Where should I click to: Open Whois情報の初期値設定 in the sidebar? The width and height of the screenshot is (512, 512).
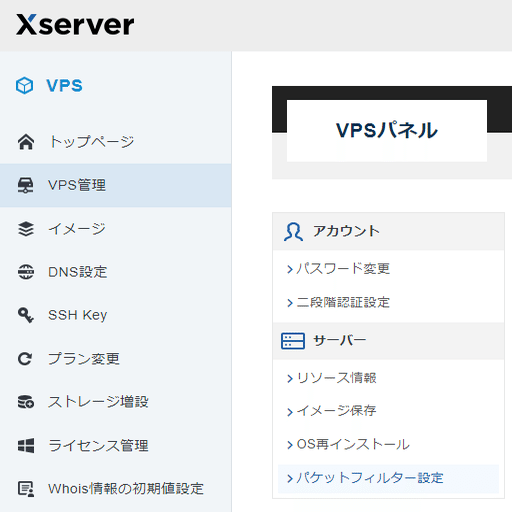tap(116, 489)
